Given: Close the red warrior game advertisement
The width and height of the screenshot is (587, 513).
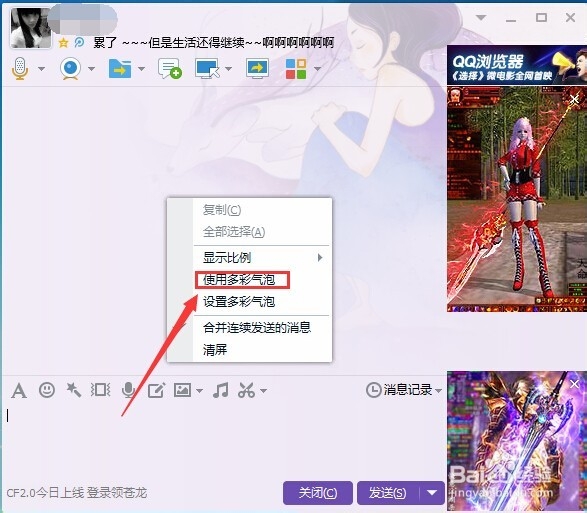Looking at the screenshot, I should [575, 99].
